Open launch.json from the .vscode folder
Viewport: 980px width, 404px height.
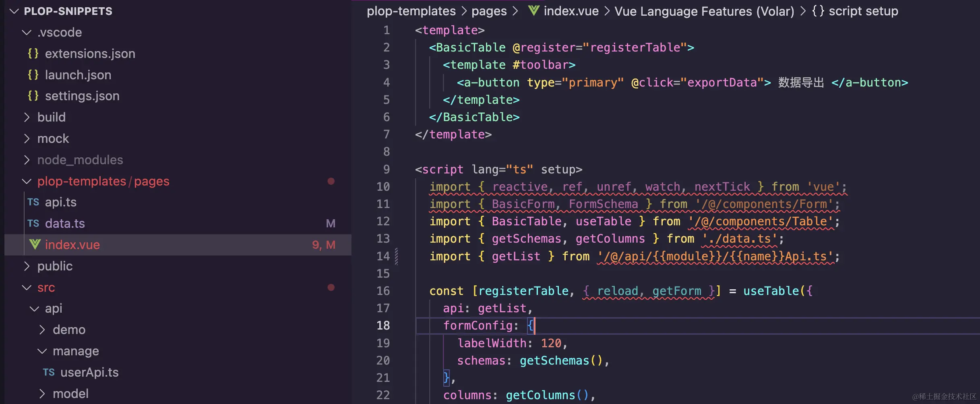[78, 75]
